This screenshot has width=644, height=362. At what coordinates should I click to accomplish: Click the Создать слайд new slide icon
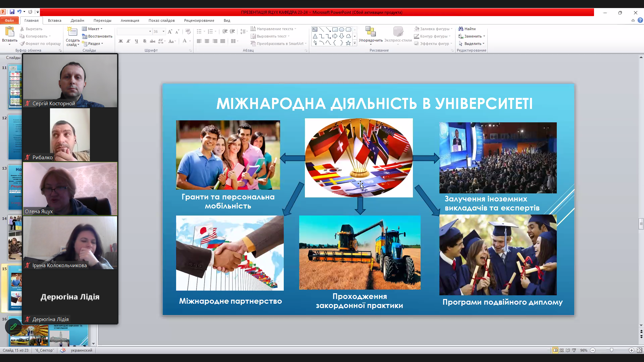click(72, 32)
